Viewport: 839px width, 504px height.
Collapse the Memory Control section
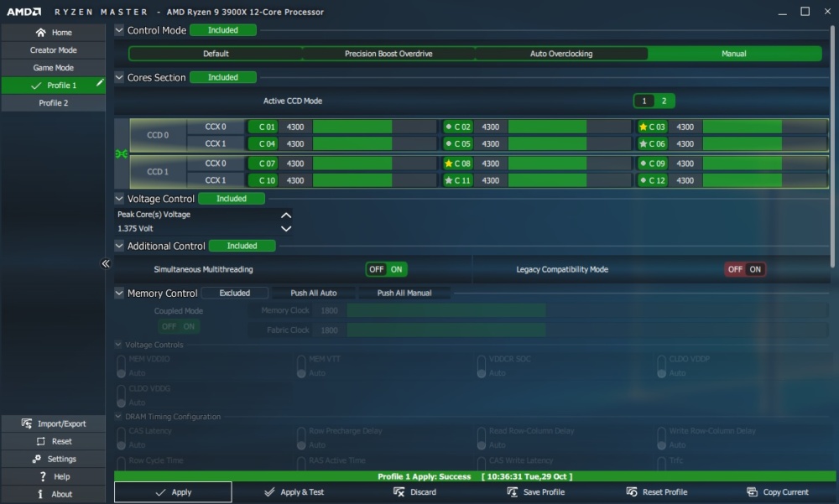pyautogui.click(x=119, y=293)
